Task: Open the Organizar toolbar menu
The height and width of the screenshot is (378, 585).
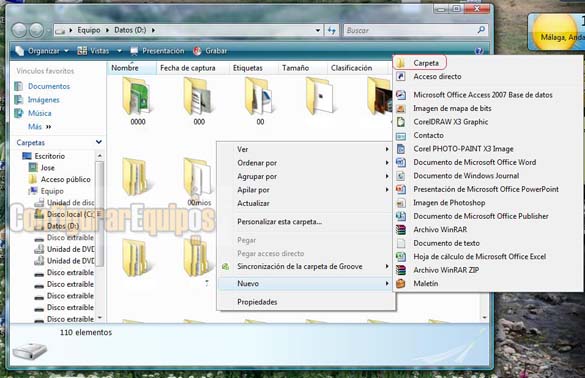Action: click(41, 51)
